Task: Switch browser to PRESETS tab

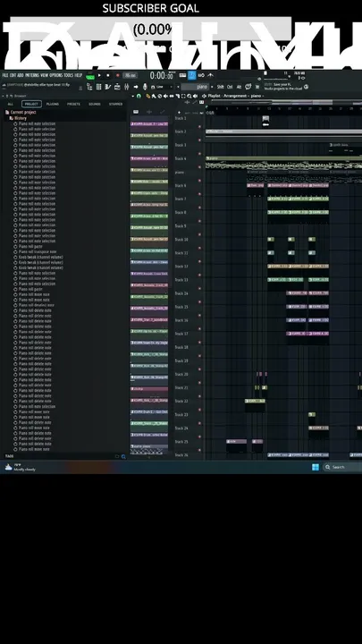Action: (x=73, y=105)
